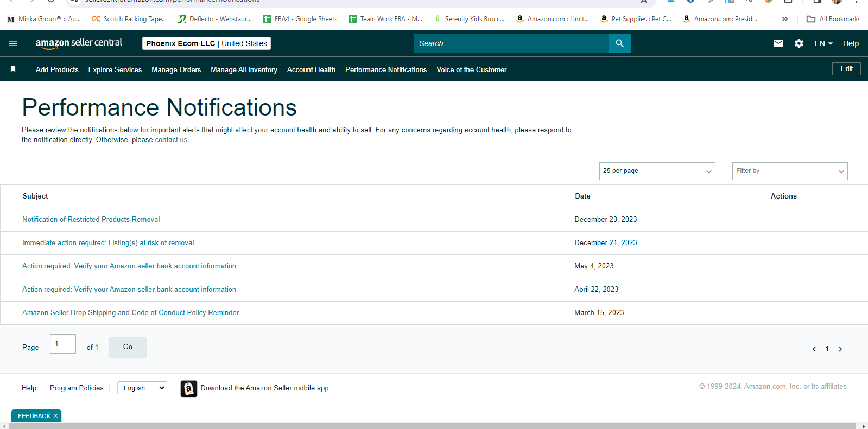Screen dimensions: 868x429
Task: Open the contact us link
Action: (x=171, y=140)
